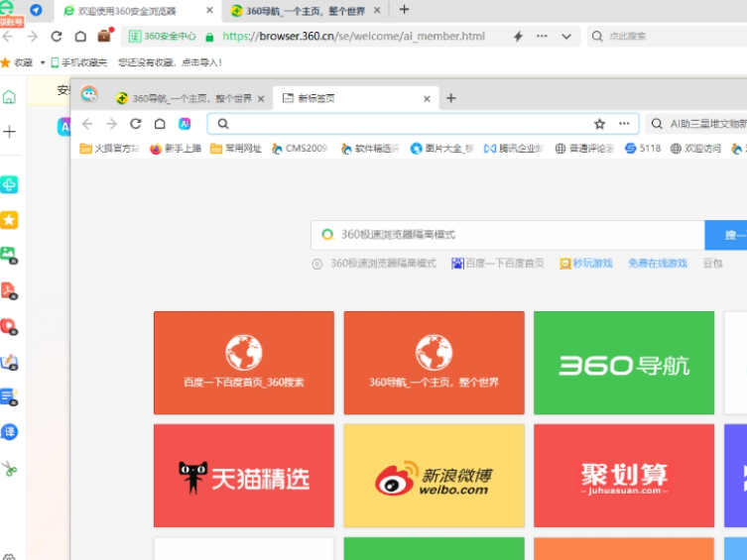Screen dimensions: 747x560
Task: Go to home page in back browser window
Action: pyautogui.click(x=80, y=36)
